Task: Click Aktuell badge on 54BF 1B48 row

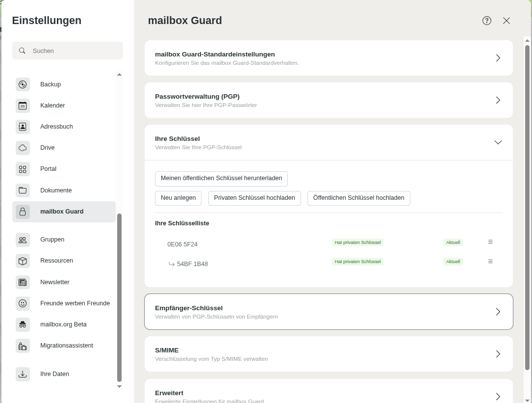Action: [x=453, y=262]
